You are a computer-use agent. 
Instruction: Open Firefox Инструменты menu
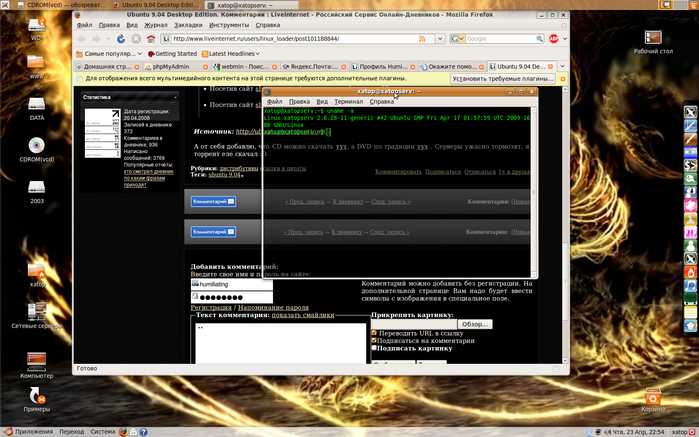229,25
